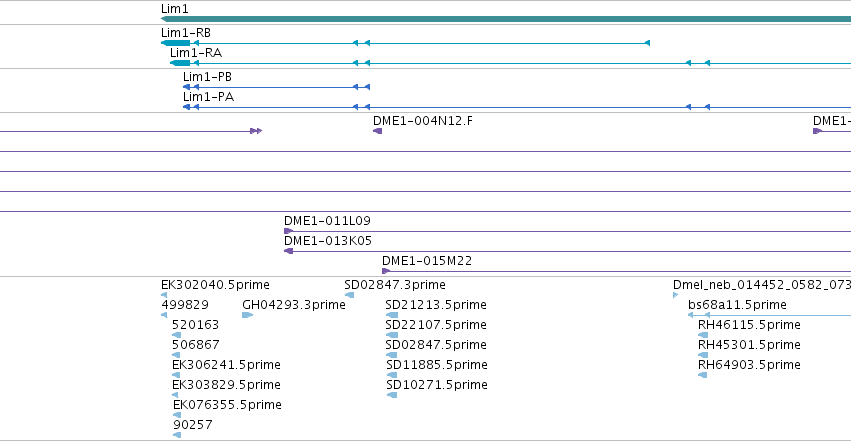Click the GH04293.3prime arrow glyph
Viewport: 851px width, 441px height.
point(247,315)
